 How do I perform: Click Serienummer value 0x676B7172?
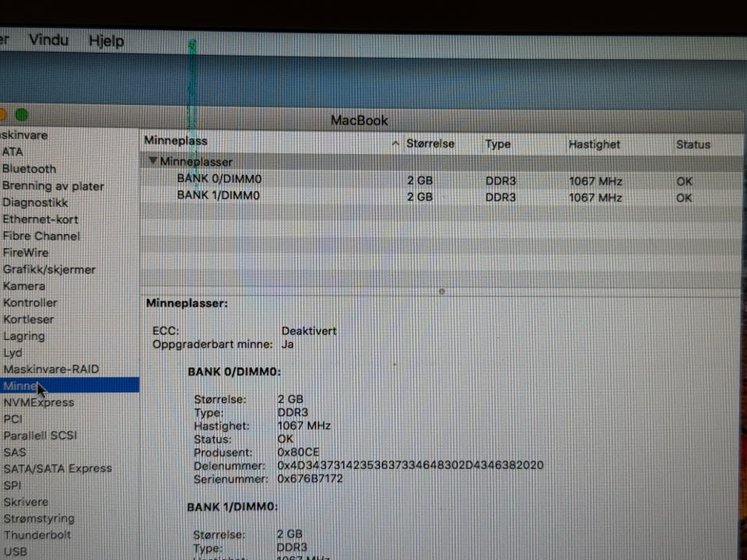click(x=310, y=478)
